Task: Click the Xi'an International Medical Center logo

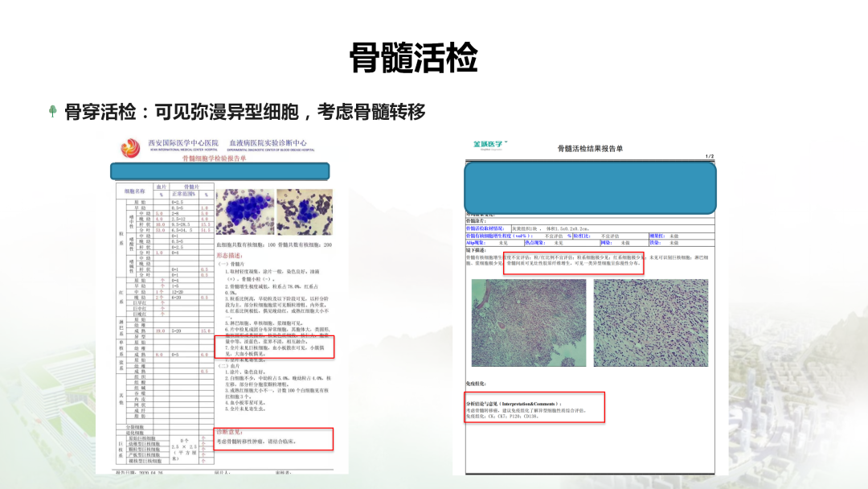Action: point(130,147)
